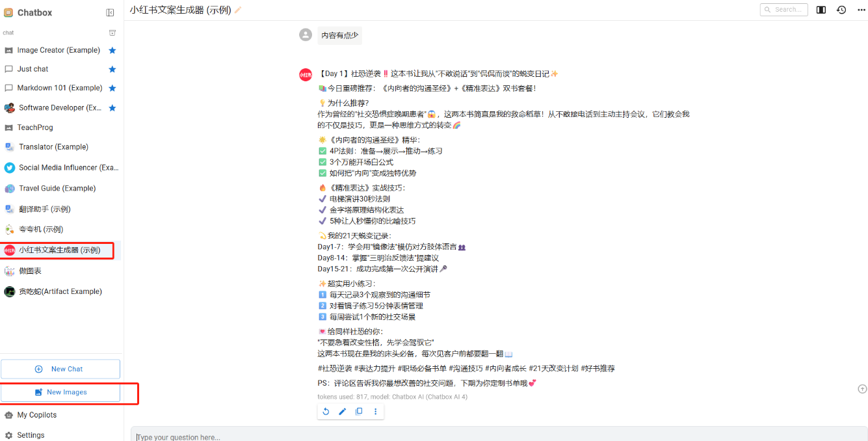Select 小红书文案生成器 (示例) session
The height and width of the screenshot is (441, 868).
[60, 250]
